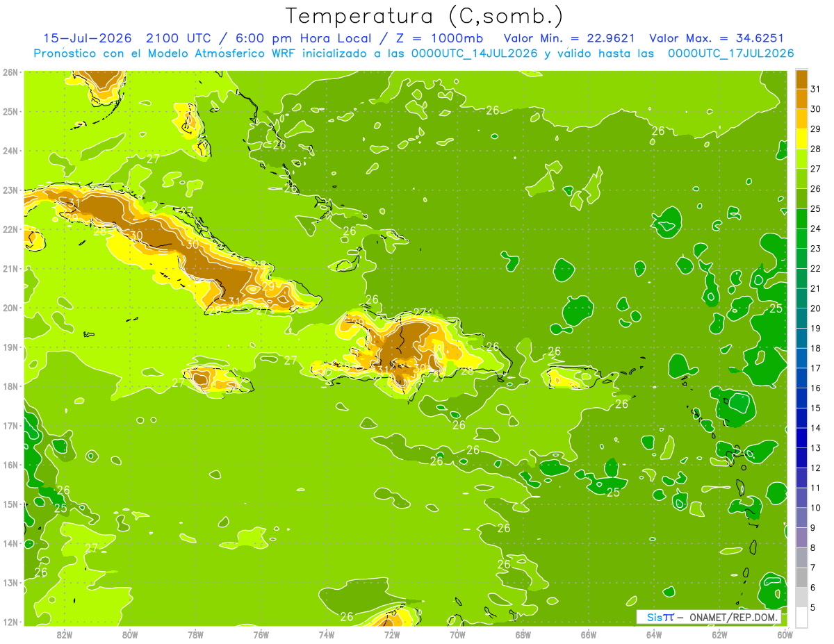Click the "66W" longitude axis label

[x=589, y=635]
